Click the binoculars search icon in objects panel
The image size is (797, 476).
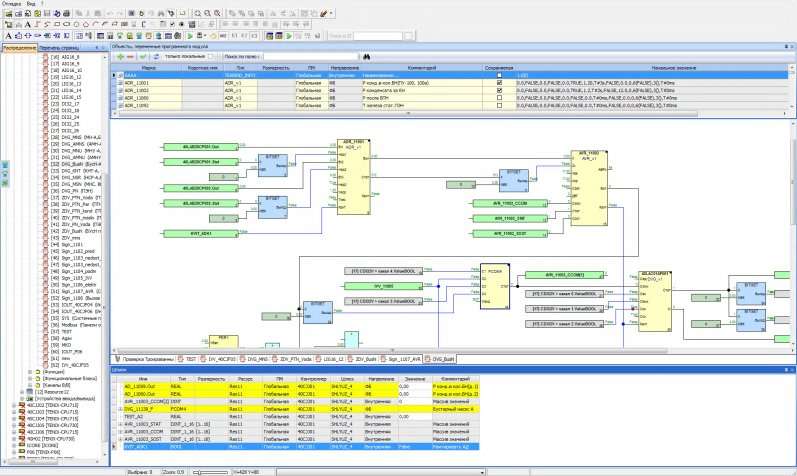(366, 56)
